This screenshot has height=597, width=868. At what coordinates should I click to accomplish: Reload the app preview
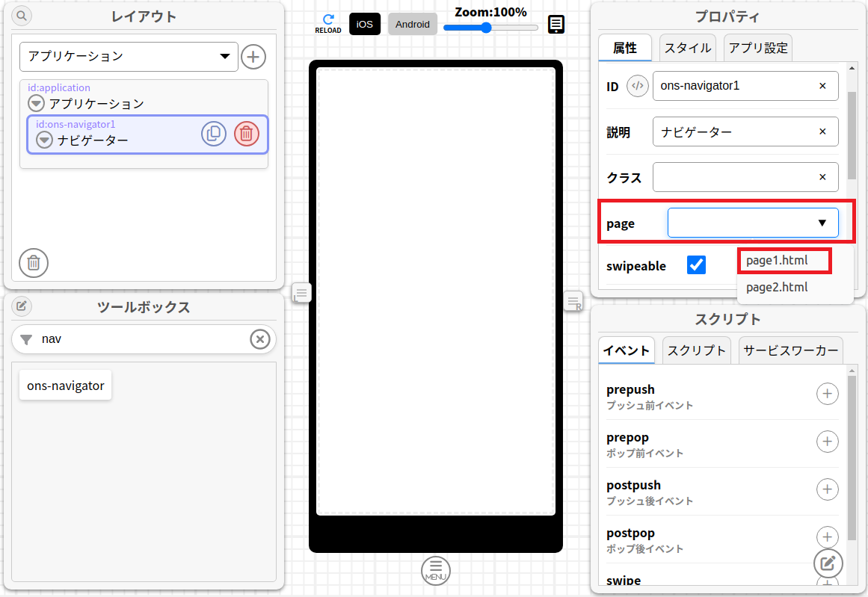(x=328, y=22)
